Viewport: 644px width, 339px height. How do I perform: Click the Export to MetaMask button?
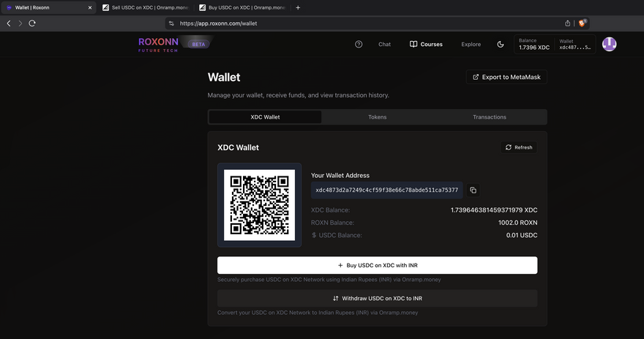[506, 77]
